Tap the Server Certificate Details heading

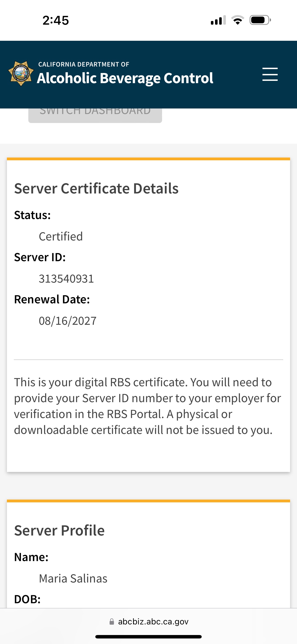coord(96,188)
